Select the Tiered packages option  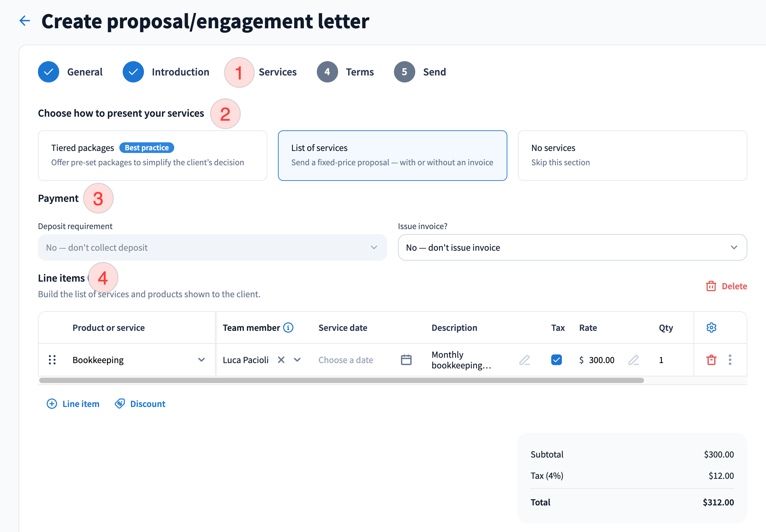tap(152, 155)
